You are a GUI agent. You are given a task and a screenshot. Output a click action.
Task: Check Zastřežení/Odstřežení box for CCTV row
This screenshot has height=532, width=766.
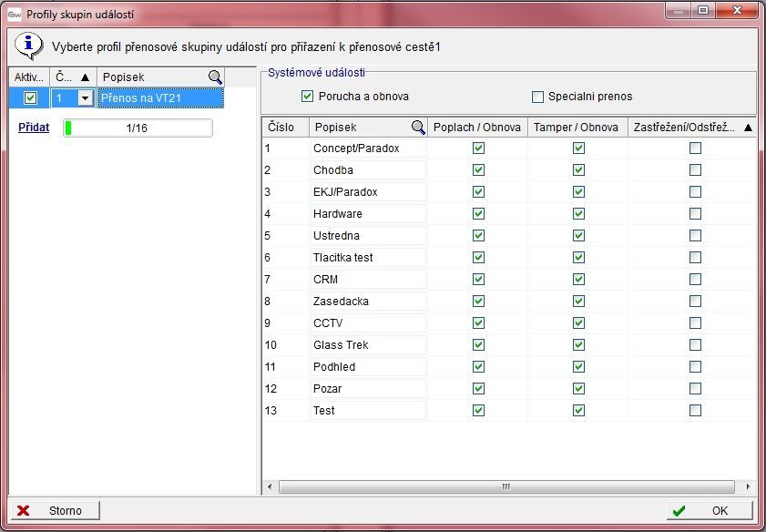click(x=695, y=323)
